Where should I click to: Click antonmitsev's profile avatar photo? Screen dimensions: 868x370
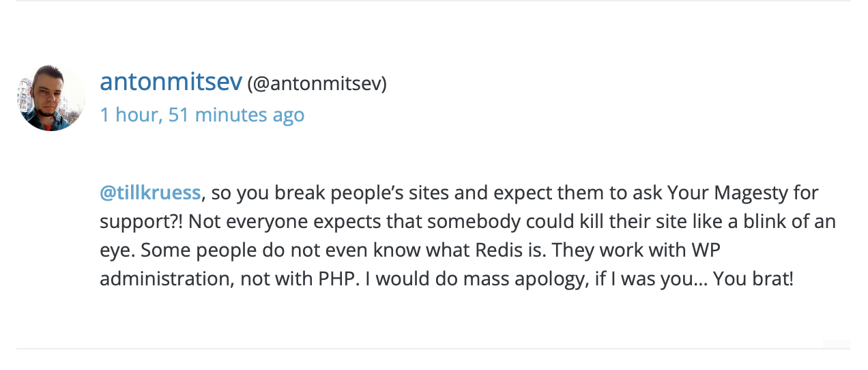[x=51, y=98]
